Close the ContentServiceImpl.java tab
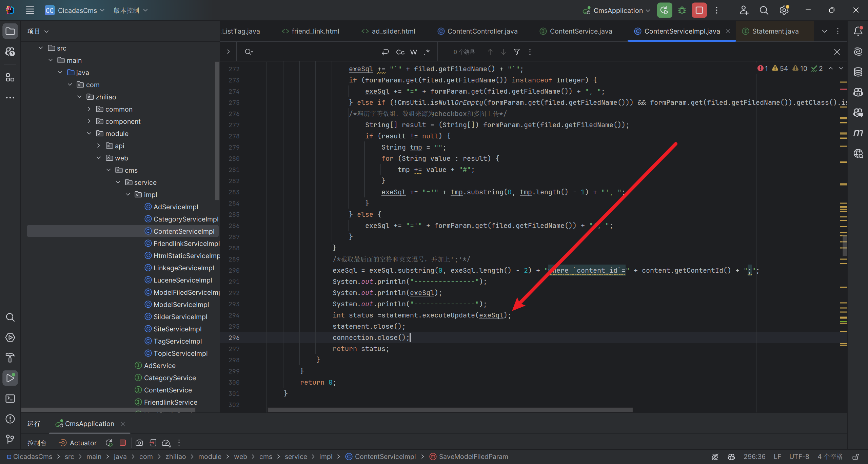 click(x=728, y=31)
